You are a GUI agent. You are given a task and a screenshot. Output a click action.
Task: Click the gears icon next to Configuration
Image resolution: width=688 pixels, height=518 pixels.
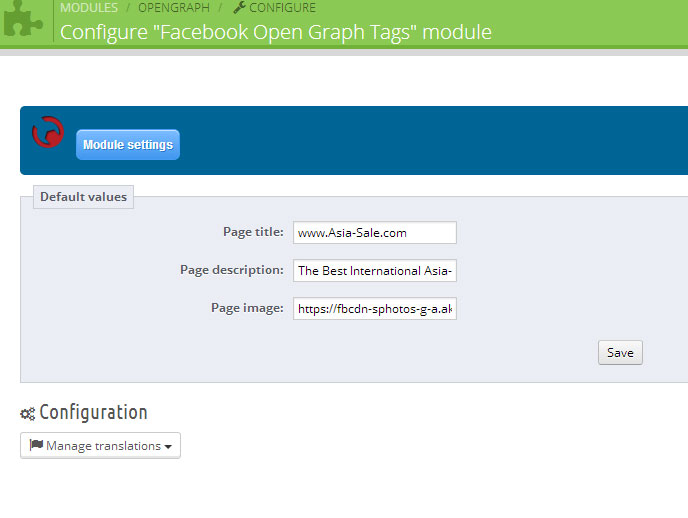pyautogui.click(x=28, y=414)
